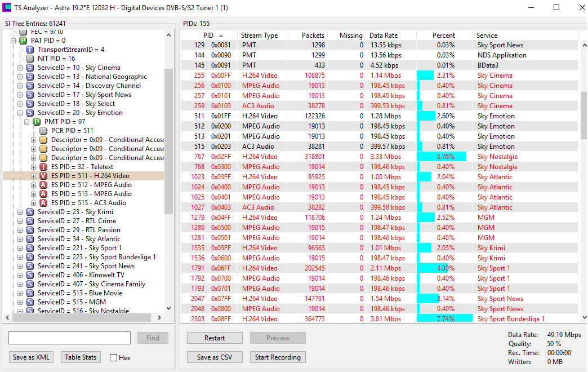Select ServiceID = 241 - Sky Sport News tree item
The width and height of the screenshot is (588, 372).
(86, 266)
